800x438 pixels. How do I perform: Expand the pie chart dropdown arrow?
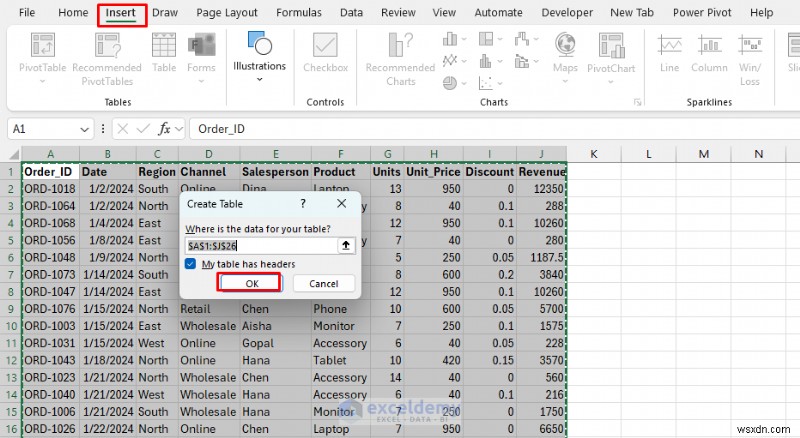pos(464,83)
